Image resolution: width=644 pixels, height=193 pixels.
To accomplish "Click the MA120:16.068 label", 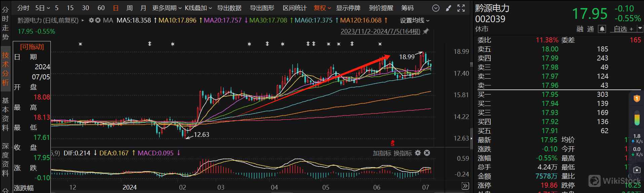I will tap(361, 21).
